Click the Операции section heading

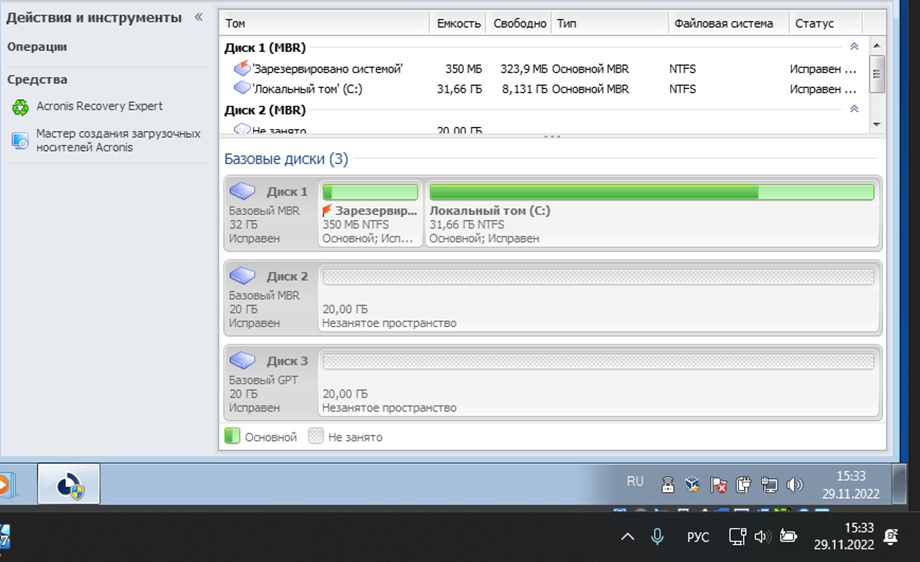coord(37,46)
